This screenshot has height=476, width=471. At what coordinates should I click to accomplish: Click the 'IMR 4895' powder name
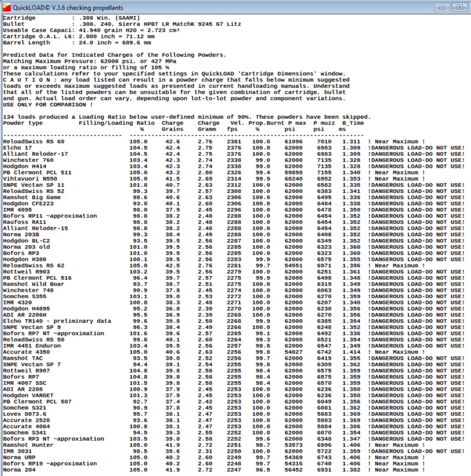tap(17, 210)
